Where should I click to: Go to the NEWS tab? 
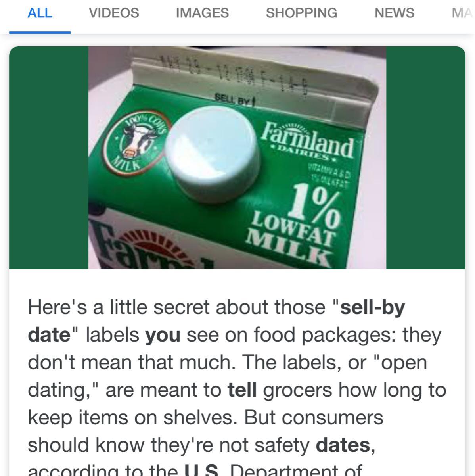394,13
